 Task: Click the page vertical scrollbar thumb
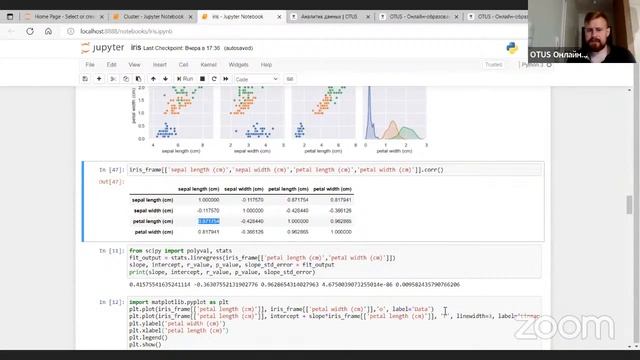(x=629, y=205)
